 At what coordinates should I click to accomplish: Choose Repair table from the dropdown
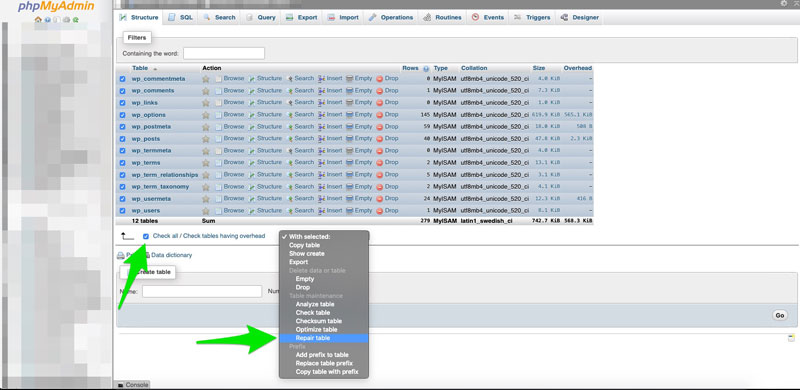(324, 338)
